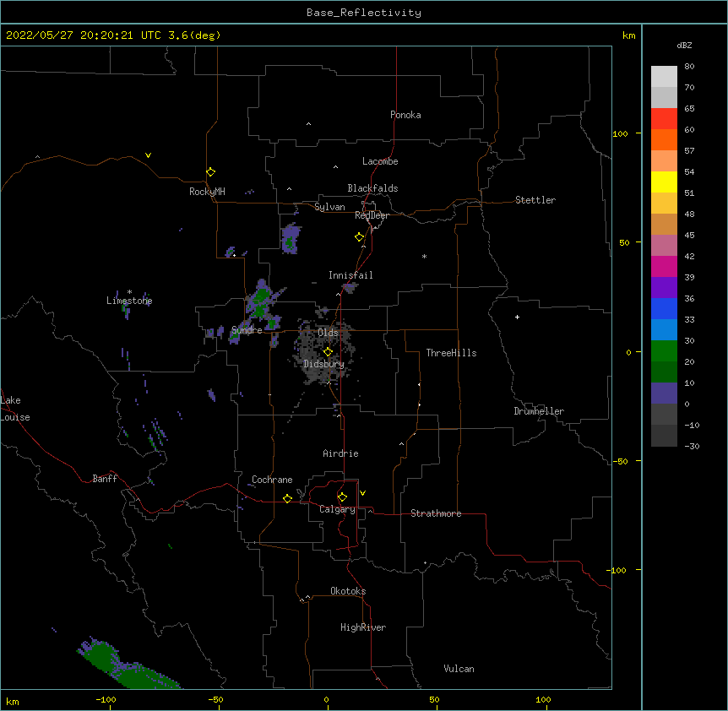This screenshot has width=728, height=711.
Task: Click the Sylvan town label
Action: click(x=329, y=207)
